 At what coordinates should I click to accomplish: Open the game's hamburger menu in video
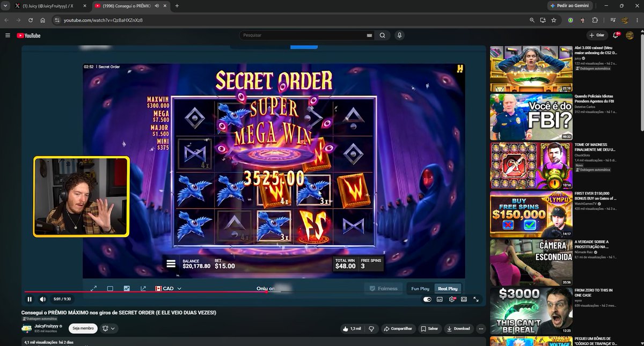point(171,263)
